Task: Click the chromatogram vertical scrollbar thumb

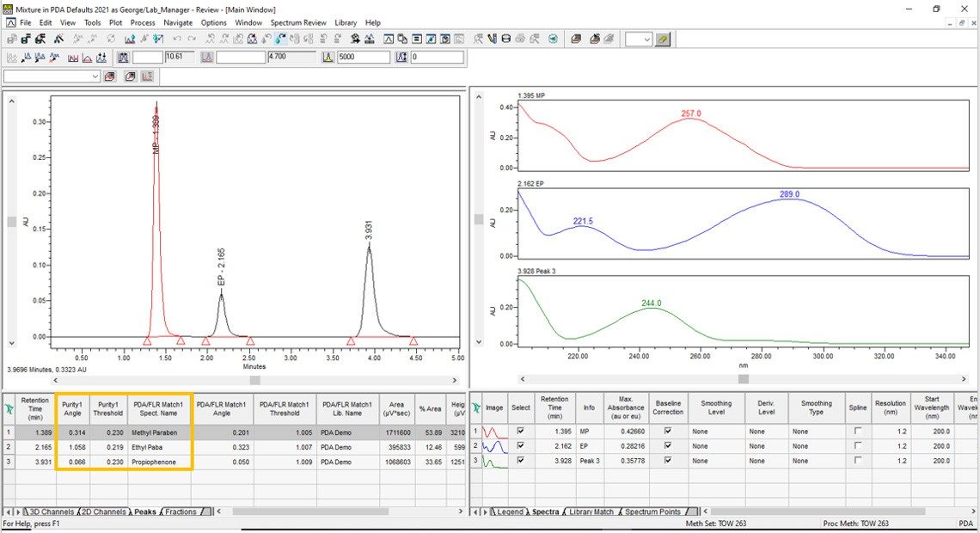Action: click(x=11, y=222)
